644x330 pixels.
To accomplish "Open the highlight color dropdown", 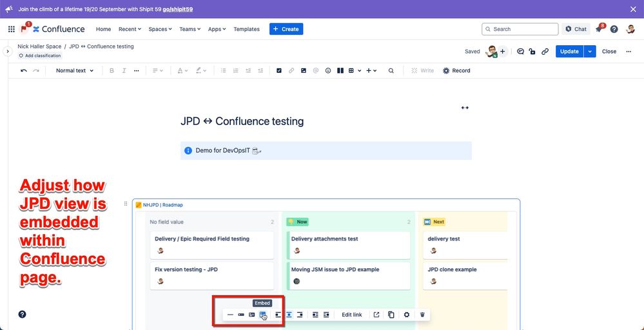I will coord(201,71).
